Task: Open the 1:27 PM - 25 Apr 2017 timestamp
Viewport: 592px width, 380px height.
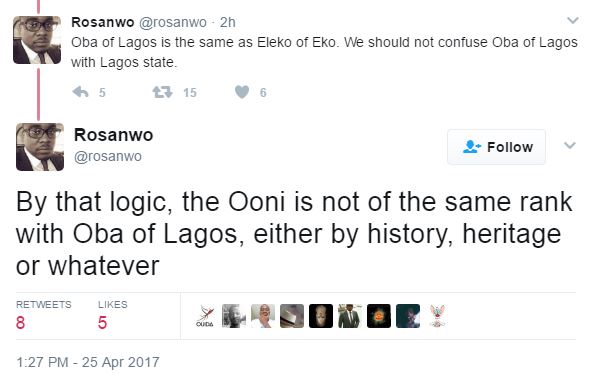Action: pos(88,362)
